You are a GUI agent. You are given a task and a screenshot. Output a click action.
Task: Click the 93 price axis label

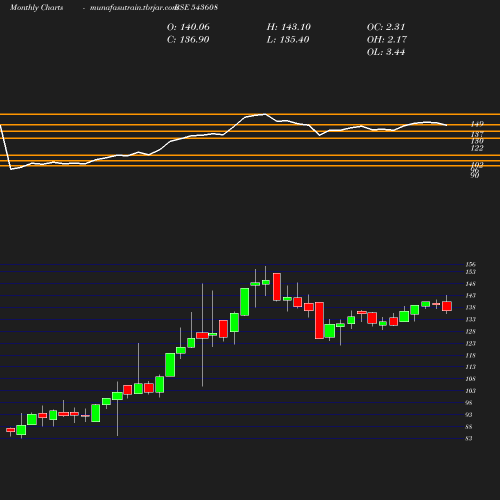[469, 415]
